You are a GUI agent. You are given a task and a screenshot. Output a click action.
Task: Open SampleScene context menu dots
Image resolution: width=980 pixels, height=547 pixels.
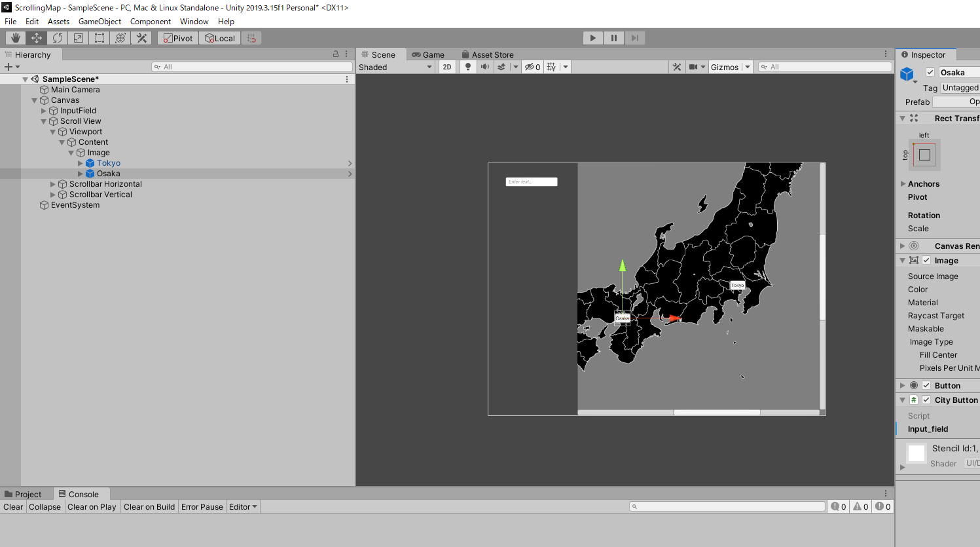347,79
